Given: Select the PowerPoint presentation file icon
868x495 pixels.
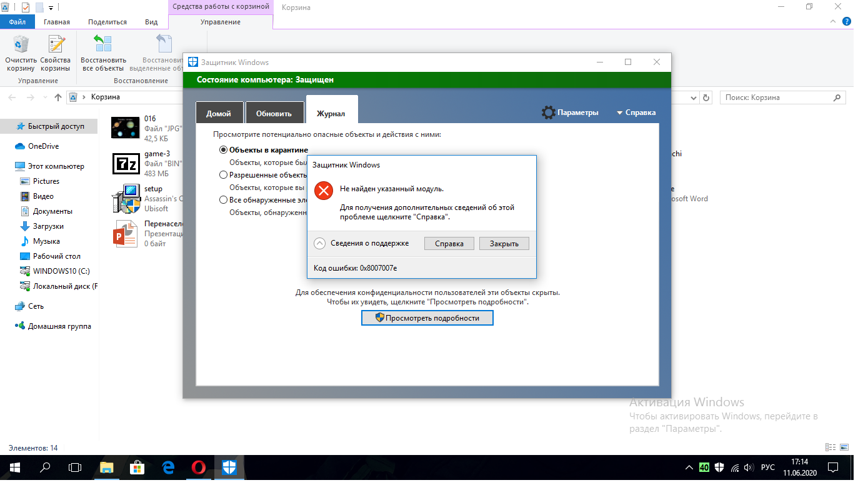Looking at the screenshot, I should (x=125, y=234).
